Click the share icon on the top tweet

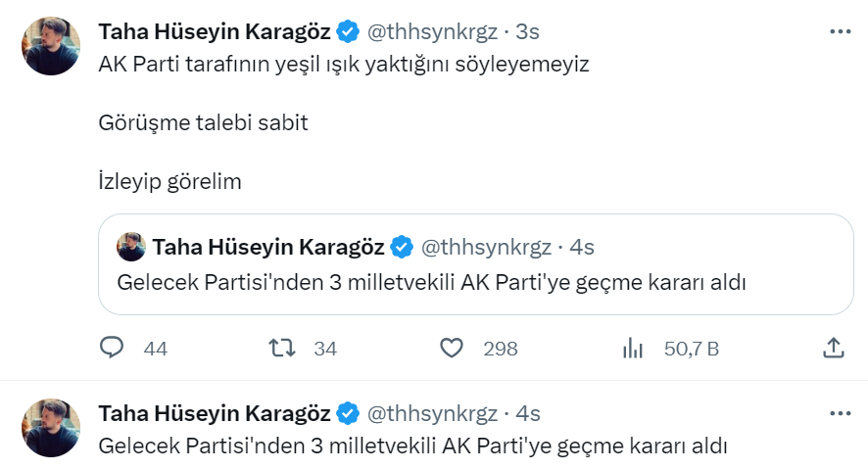pos(833,348)
